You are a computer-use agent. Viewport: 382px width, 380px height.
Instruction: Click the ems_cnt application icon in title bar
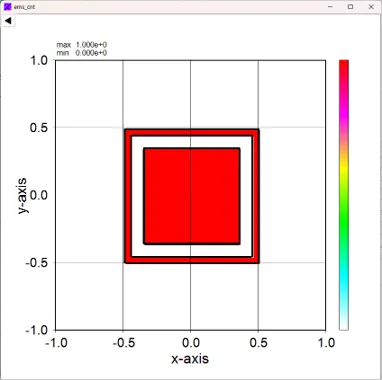click(x=7, y=6)
